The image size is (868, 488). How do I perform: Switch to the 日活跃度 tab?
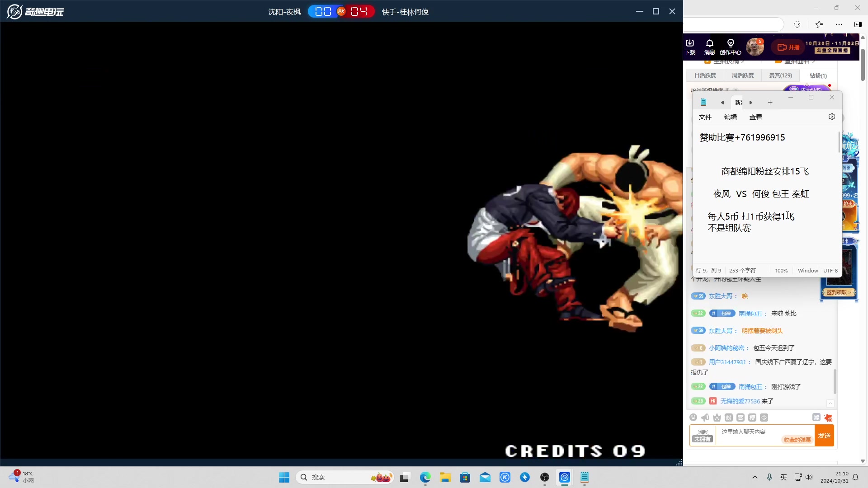point(705,75)
